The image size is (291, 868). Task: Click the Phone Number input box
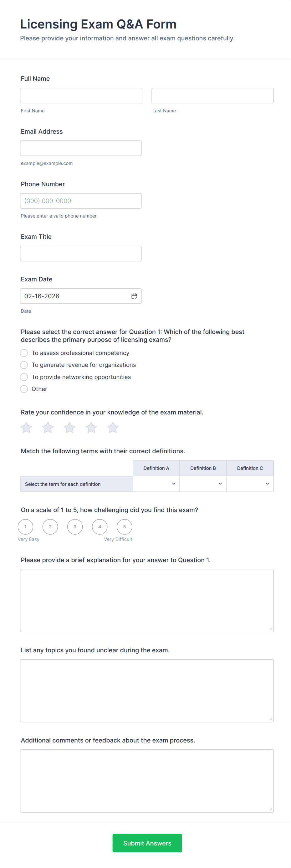coord(81,201)
